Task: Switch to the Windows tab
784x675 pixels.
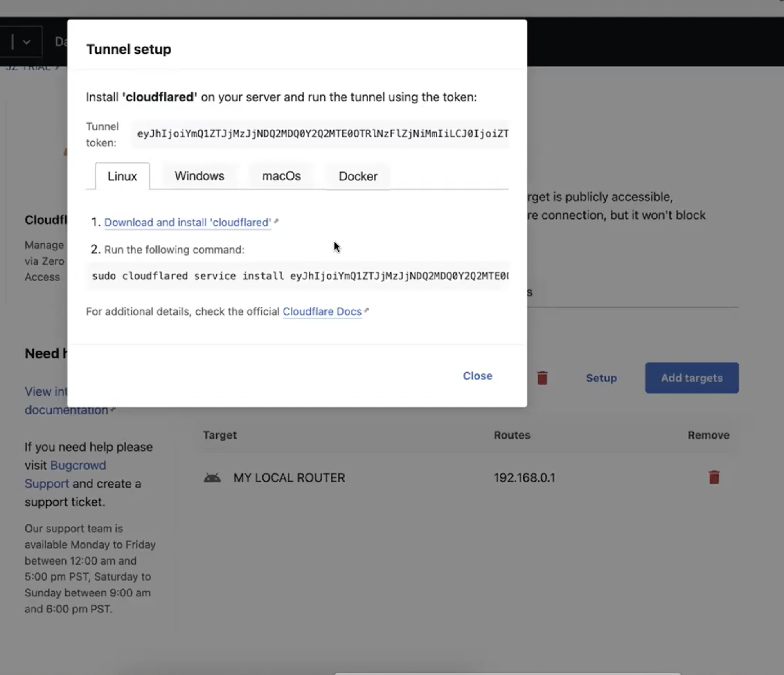Action: click(x=199, y=176)
